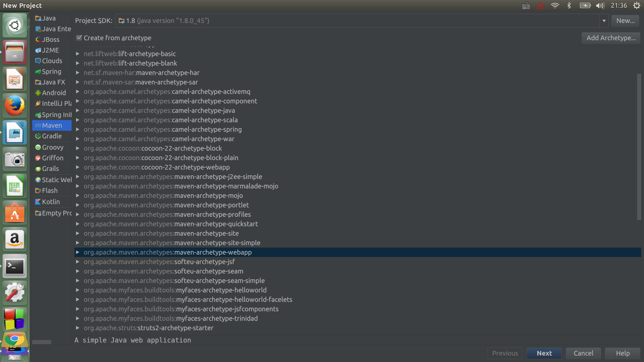Select softeu-archetype-seam-simple row
Screen dimensions: 644x362
coord(358,280)
